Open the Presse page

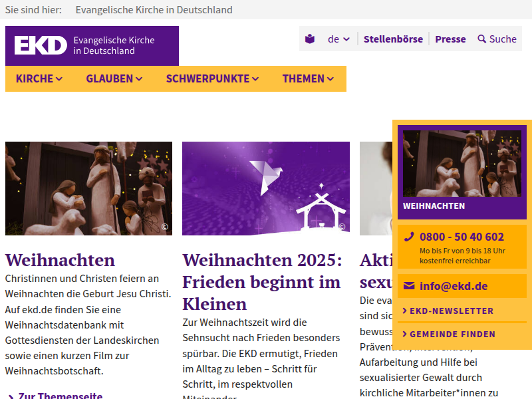coord(451,39)
